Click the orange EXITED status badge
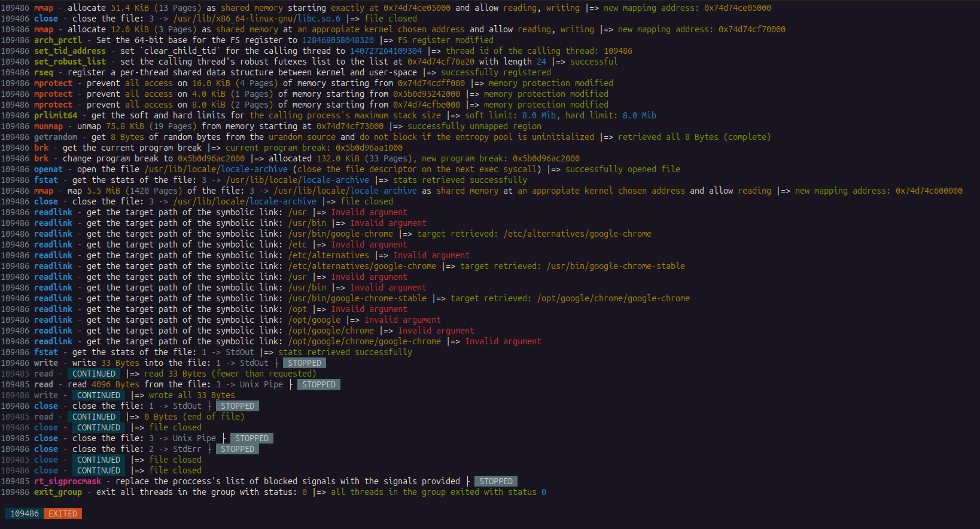 [63, 513]
